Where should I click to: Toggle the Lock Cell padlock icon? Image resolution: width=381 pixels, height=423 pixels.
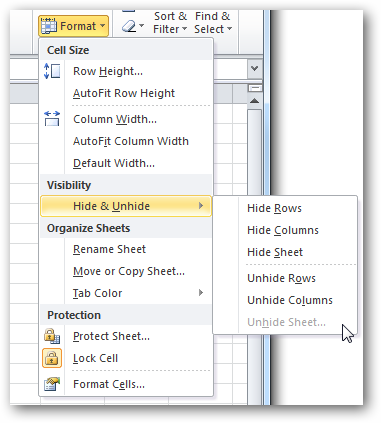point(52,358)
